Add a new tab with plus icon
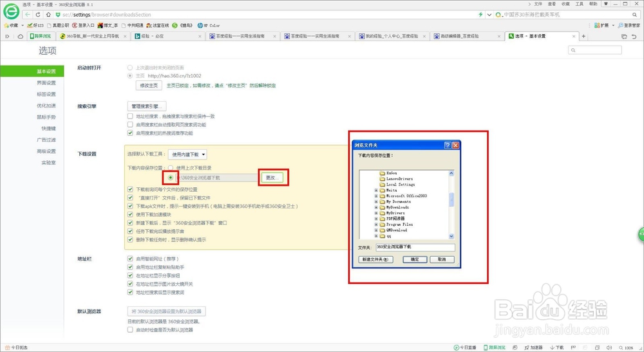This screenshot has height=352, width=644. 583,36
